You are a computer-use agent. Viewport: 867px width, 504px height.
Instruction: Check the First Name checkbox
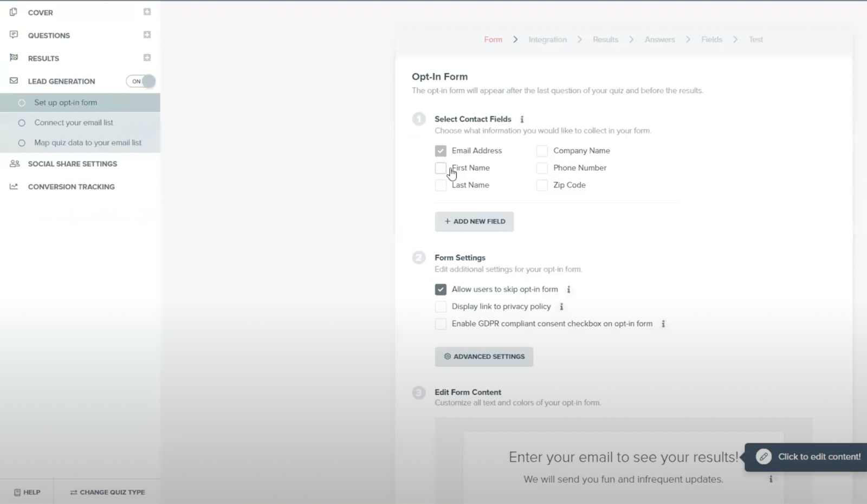[x=441, y=168]
